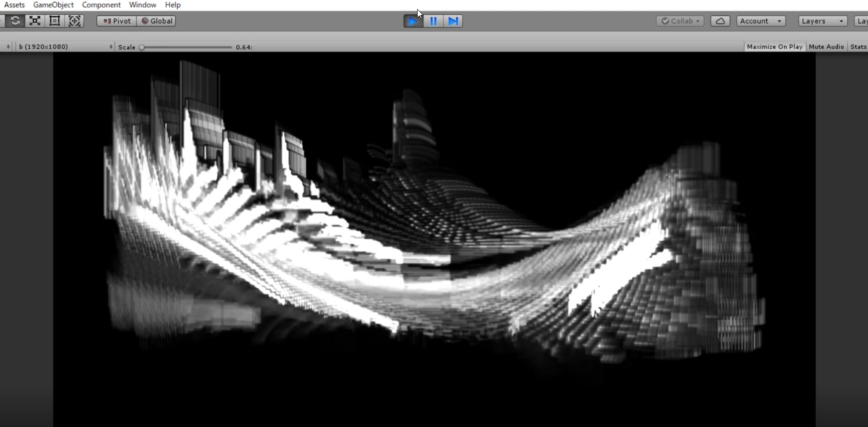Toggle Maximize On Play
The width and height of the screenshot is (868, 427).
pyautogui.click(x=774, y=47)
